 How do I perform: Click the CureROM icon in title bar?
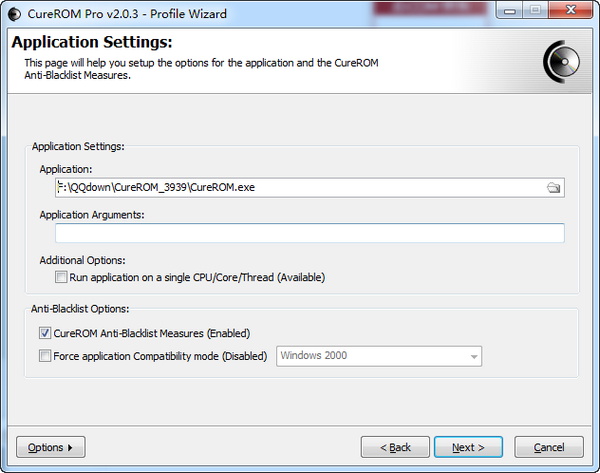[x=15, y=14]
